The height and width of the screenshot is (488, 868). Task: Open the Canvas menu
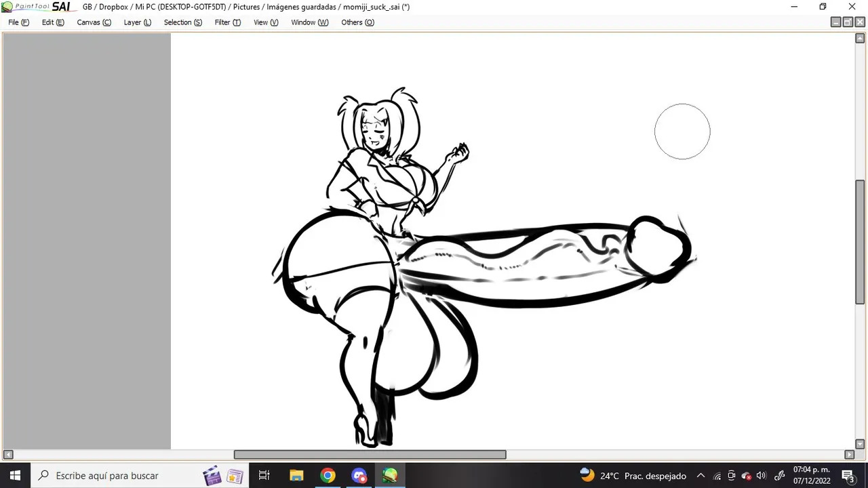coord(94,22)
